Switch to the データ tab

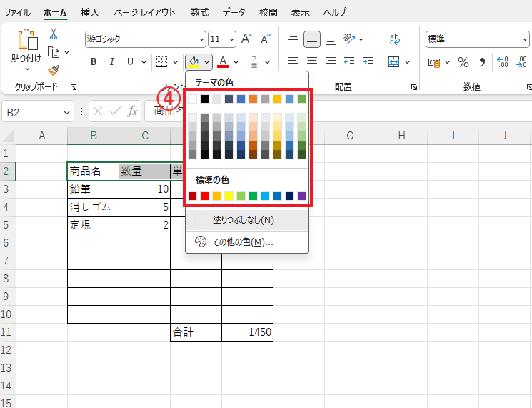(x=234, y=13)
